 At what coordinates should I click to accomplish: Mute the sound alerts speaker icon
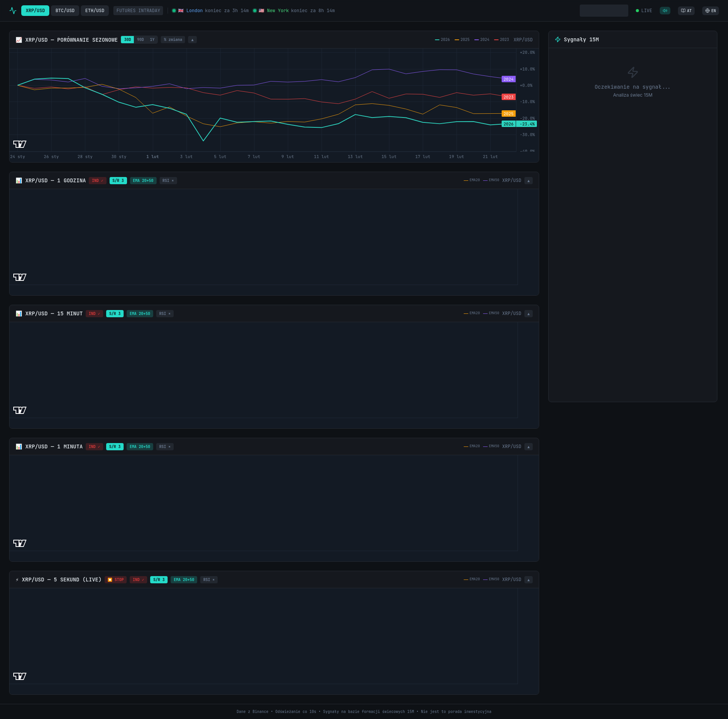pos(665,11)
